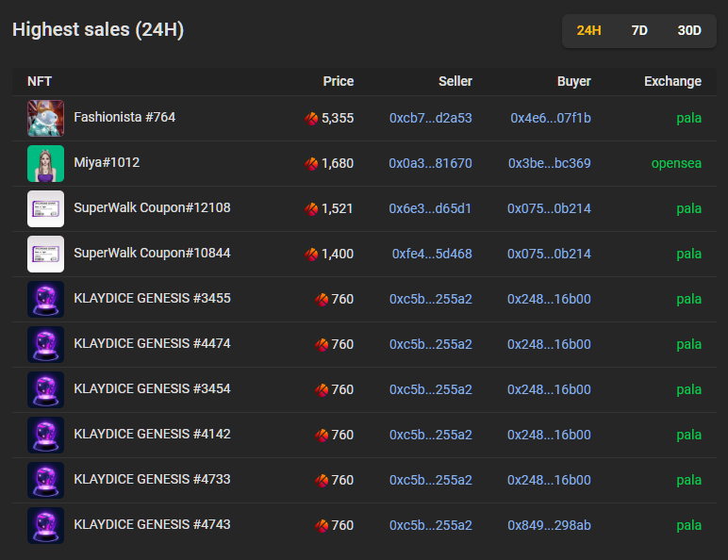This screenshot has width=728, height=560.
Task: Open seller address 0x6e3...d65d1
Action: (x=430, y=208)
